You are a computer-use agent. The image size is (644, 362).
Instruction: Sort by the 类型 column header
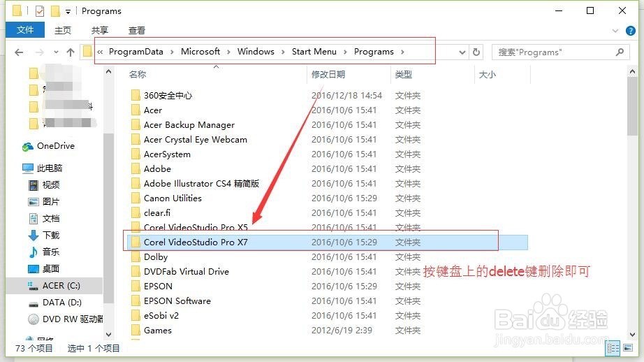pyautogui.click(x=403, y=74)
